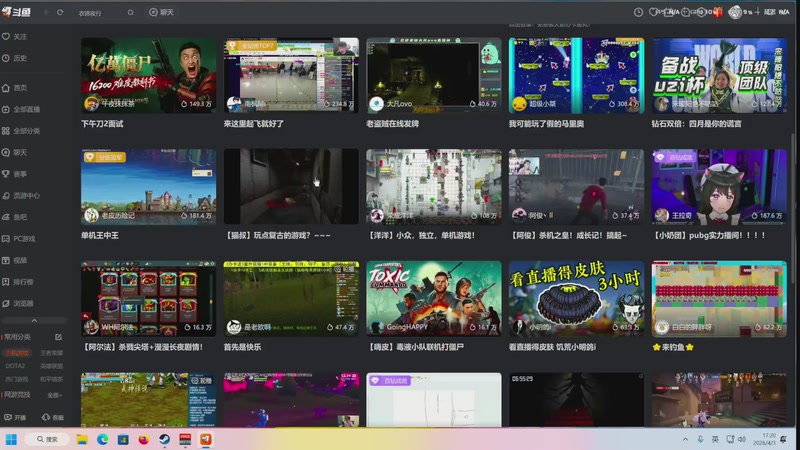Open 页游中心 in the sidebar
The height and width of the screenshot is (450, 800).
(x=21, y=195)
